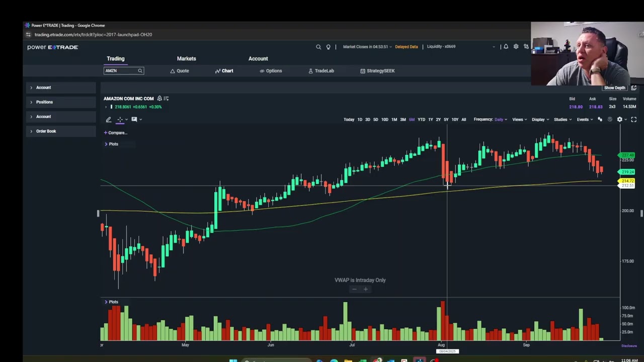Pop out chart window icon
Screen dimensions: 644x362
[634, 88]
